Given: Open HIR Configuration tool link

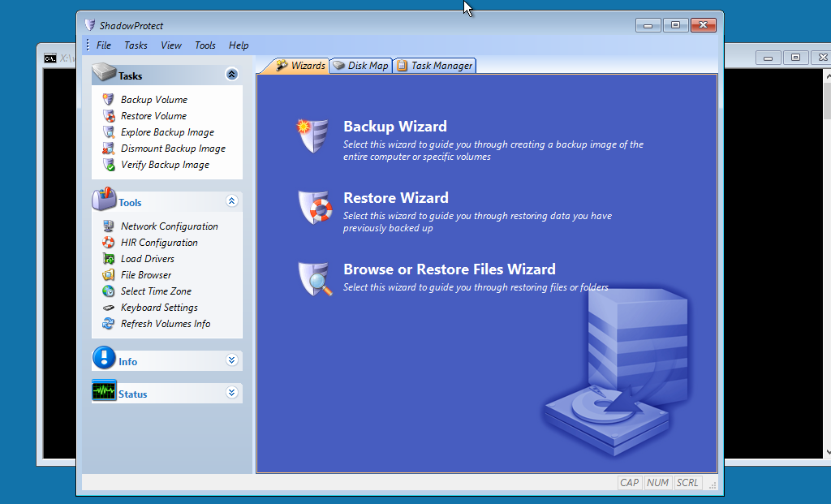Looking at the screenshot, I should tap(159, 243).
